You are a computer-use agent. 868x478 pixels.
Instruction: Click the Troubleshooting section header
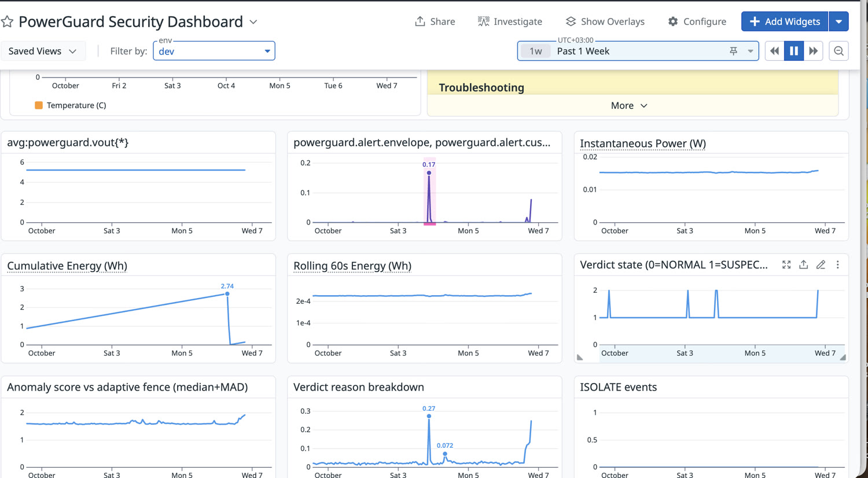point(481,87)
